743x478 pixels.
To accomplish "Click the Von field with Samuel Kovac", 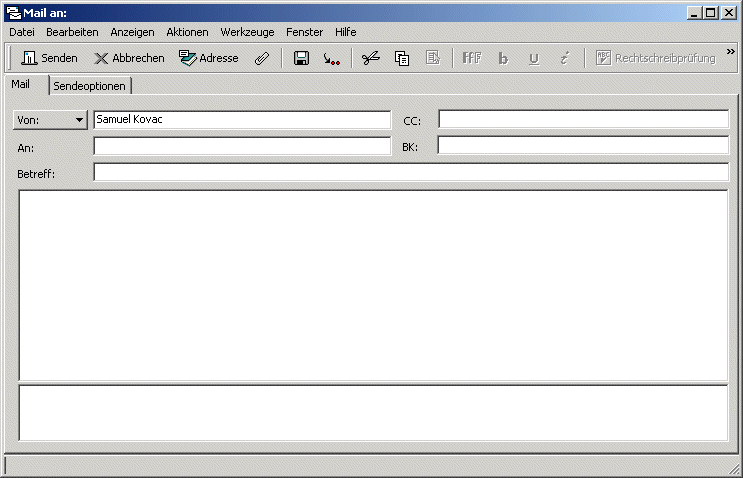I will 242,119.
